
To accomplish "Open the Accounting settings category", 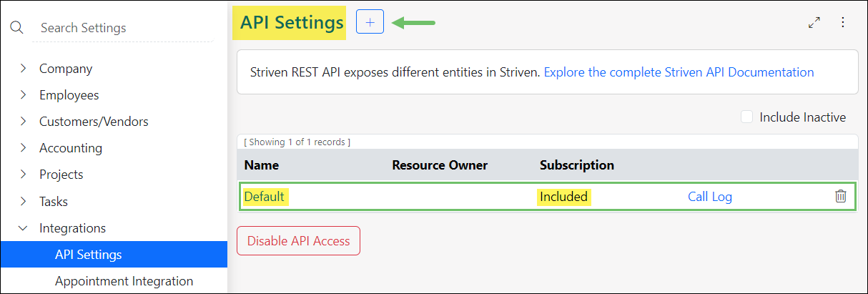I will 71,148.
